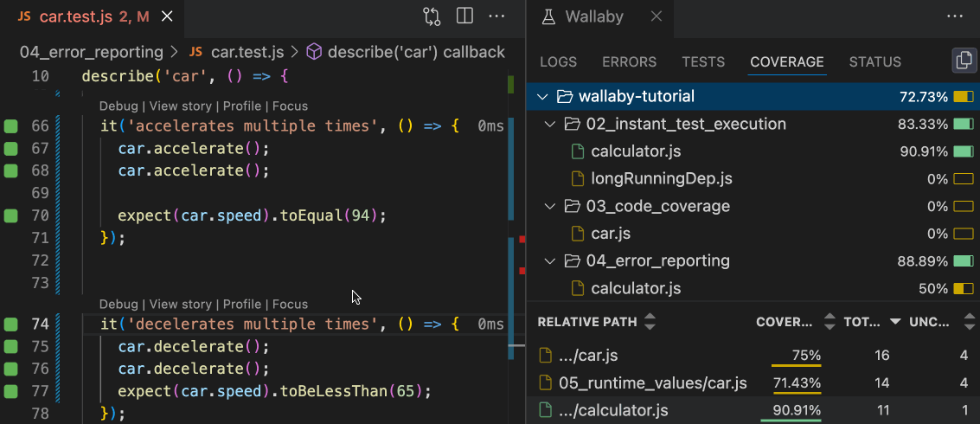Switch to the TESTS tab
This screenshot has width=980, height=424.
pyautogui.click(x=703, y=62)
